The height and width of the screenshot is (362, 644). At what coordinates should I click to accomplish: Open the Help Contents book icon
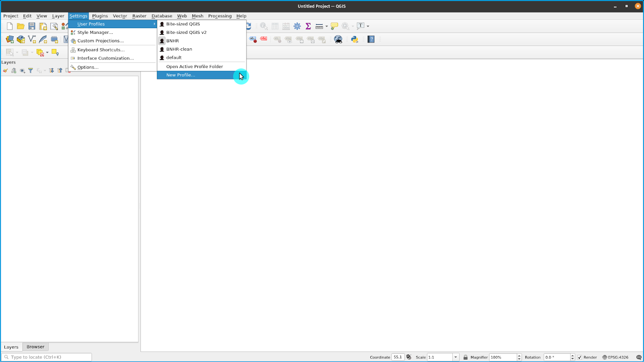click(371, 39)
